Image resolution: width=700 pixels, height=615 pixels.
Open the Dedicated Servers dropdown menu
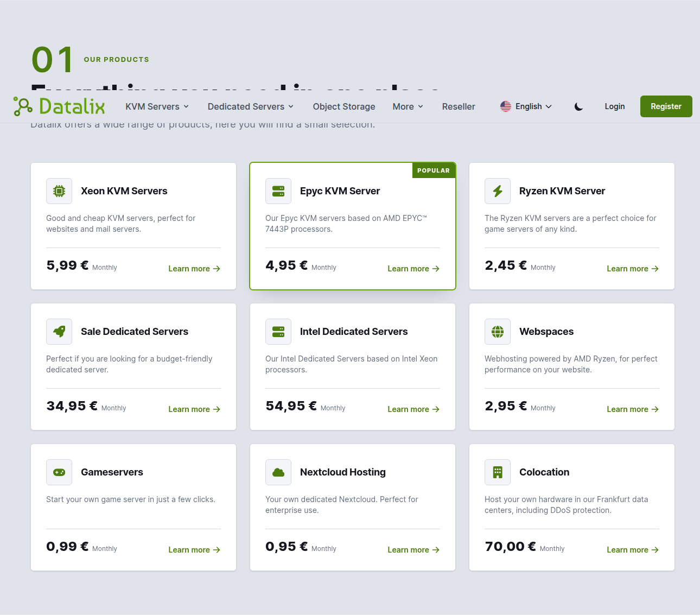click(x=251, y=106)
